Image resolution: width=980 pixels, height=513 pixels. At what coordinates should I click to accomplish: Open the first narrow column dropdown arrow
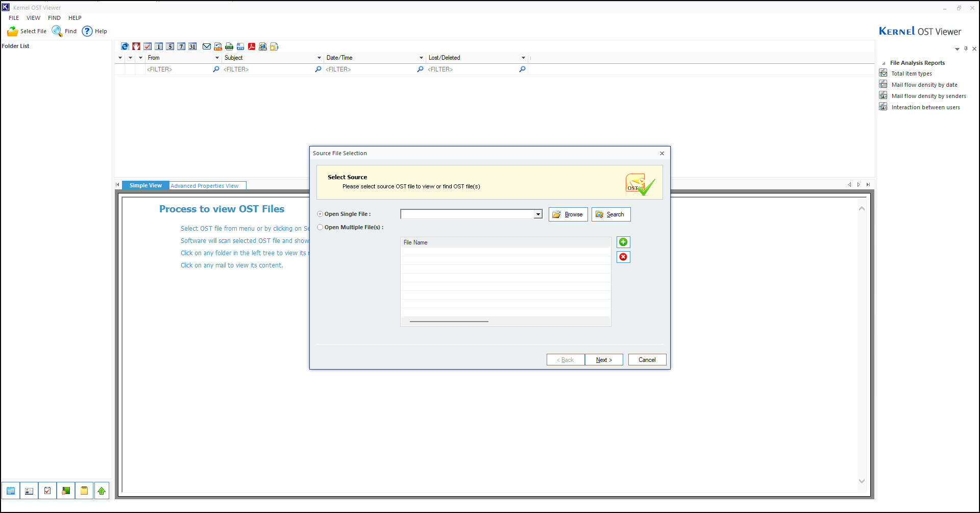point(120,58)
